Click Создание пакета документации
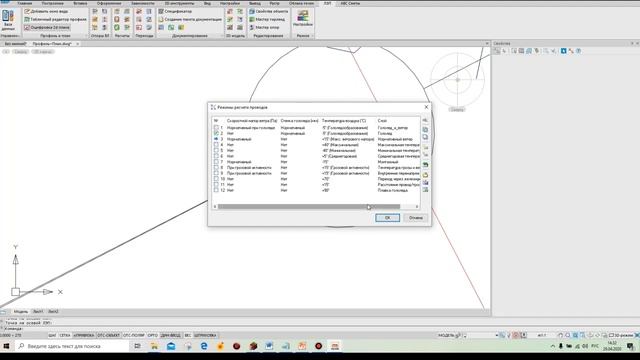 (190, 19)
